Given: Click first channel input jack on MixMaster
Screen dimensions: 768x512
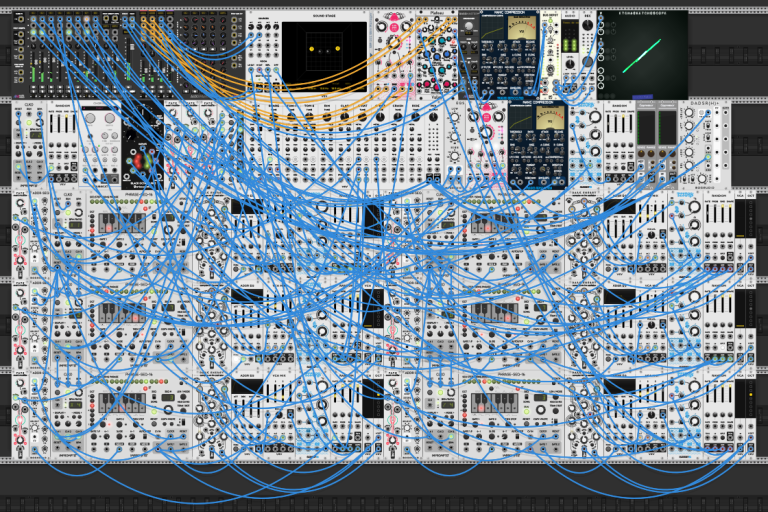Looking at the screenshot, I should [x=33, y=20].
